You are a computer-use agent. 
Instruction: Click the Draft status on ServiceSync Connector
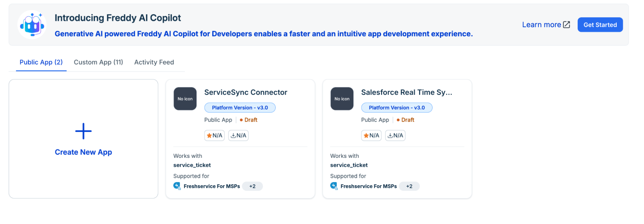click(x=248, y=120)
